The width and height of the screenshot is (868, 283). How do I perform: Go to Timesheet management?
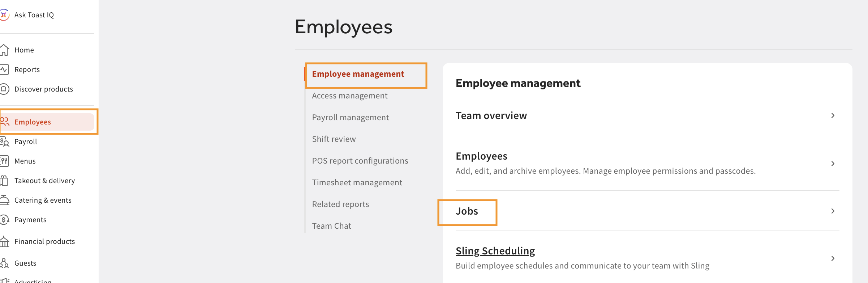pyautogui.click(x=357, y=183)
